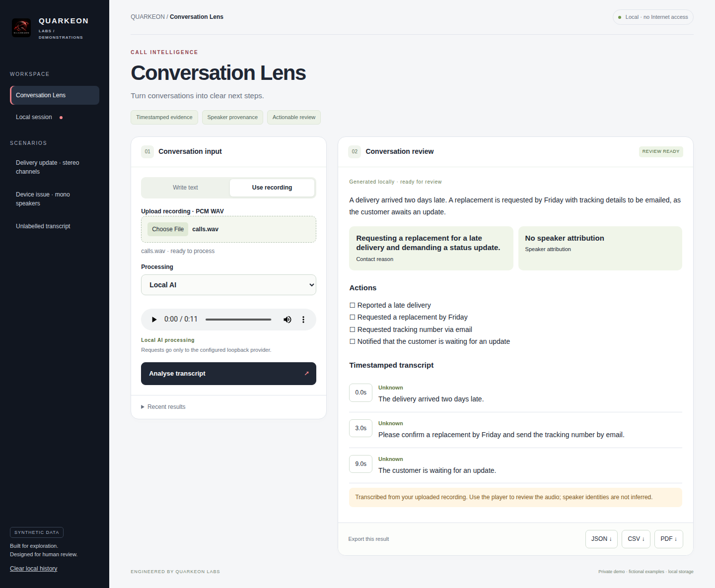Mute the audio player volume
Image resolution: width=715 pixels, height=588 pixels.
pyautogui.click(x=287, y=320)
